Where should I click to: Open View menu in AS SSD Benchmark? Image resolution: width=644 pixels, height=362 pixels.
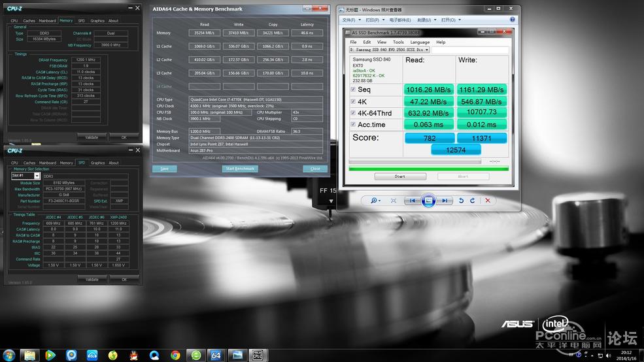pos(382,42)
